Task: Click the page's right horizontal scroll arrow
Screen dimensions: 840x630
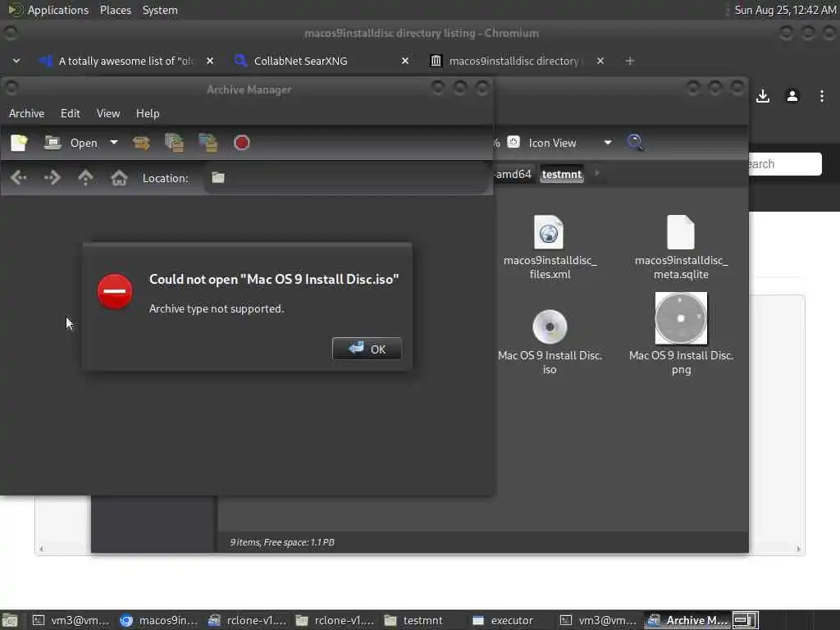Action: [x=798, y=549]
